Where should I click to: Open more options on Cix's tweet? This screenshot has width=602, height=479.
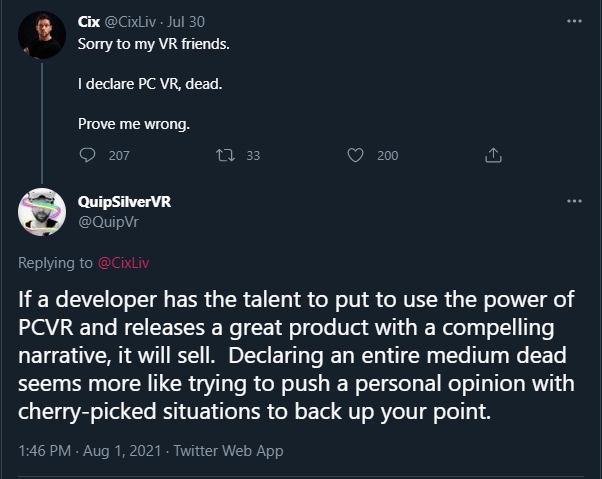pos(574,21)
